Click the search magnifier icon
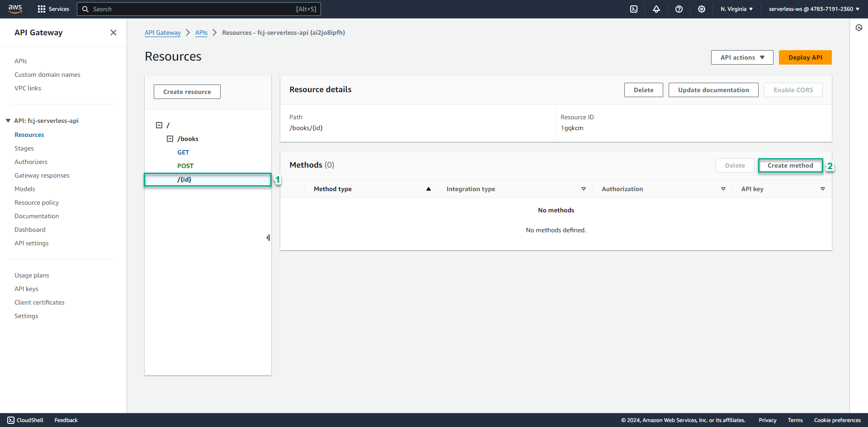The width and height of the screenshot is (868, 427). (85, 9)
